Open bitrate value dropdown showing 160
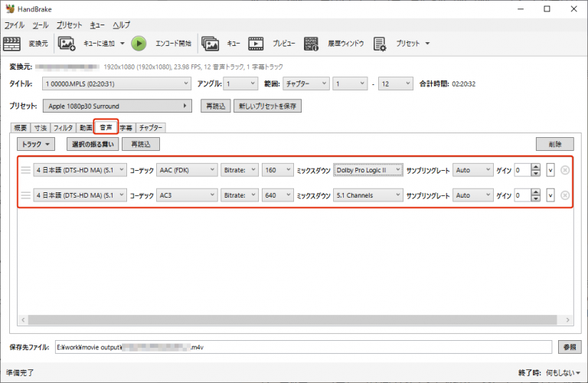The image size is (588, 383). (x=277, y=170)
